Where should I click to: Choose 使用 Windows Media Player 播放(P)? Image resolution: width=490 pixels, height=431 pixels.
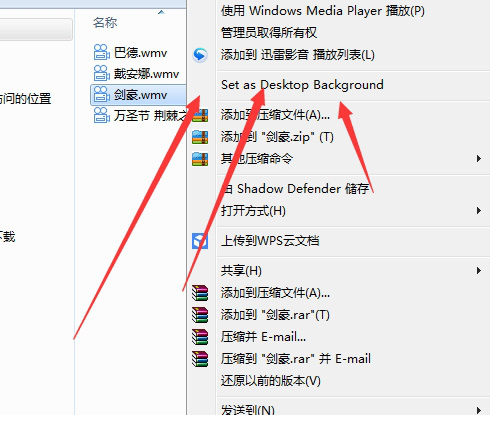(x=323, y=11)
